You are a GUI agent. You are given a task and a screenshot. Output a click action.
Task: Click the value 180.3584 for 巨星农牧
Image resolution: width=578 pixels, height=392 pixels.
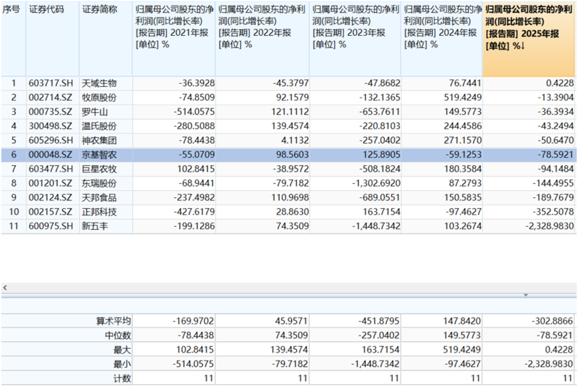(462, 169)
